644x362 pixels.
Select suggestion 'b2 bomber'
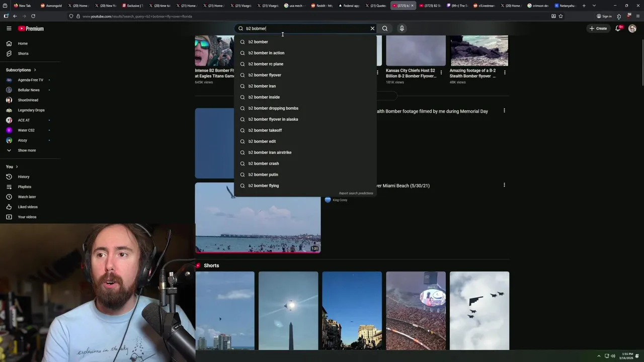pos(305,42)
